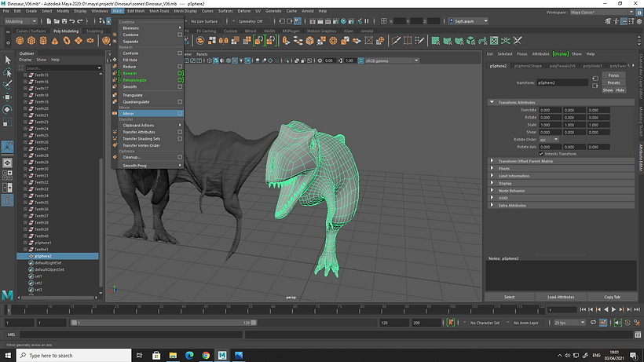Open the sRGB gamma view transform dropdown
The height and width of the screenshot is (362, 644).
(x=392, y=60)
